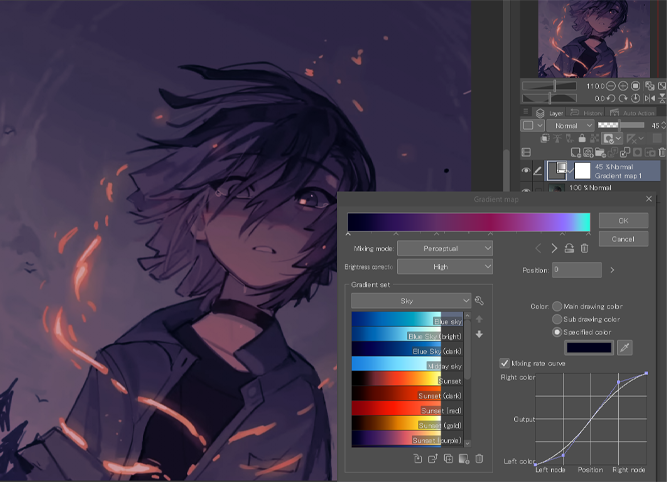Open the Sky gradient set dropdown
Image resolution: width=667 pixels, height=482 pixels.
point(411,300)
